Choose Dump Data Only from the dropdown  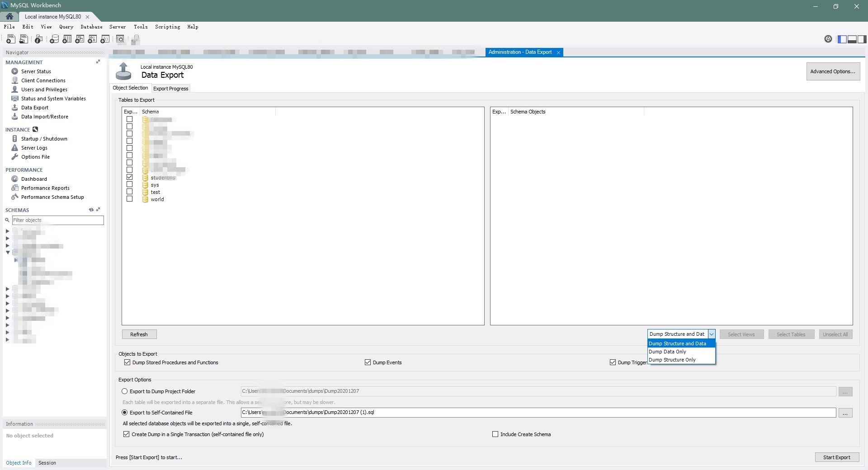coord(667,352)
